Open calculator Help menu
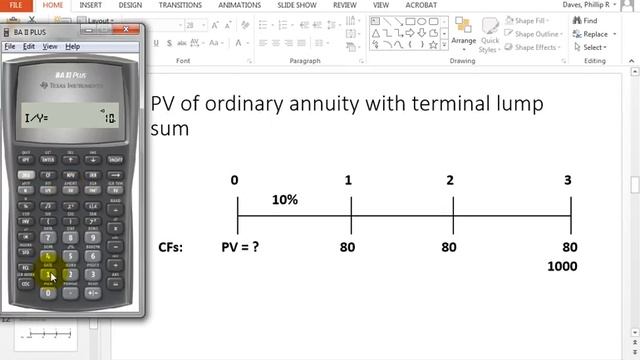 [73, 47]
